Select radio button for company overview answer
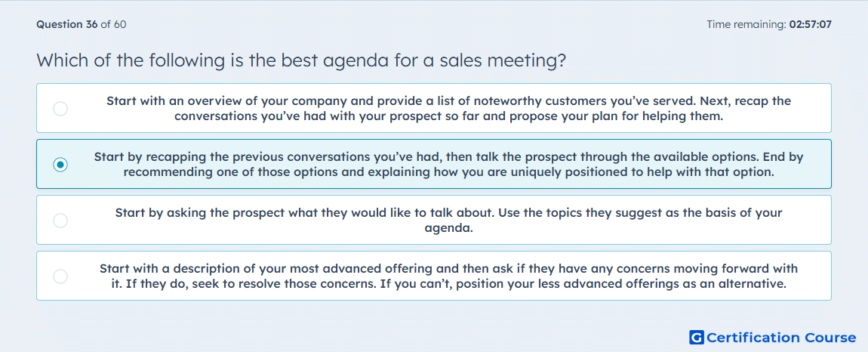This screenshot has height=352, width=868. pos(60,109)
